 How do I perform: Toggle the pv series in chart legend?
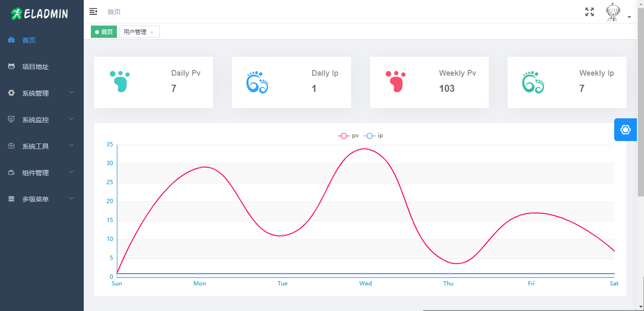click(348, 136)
